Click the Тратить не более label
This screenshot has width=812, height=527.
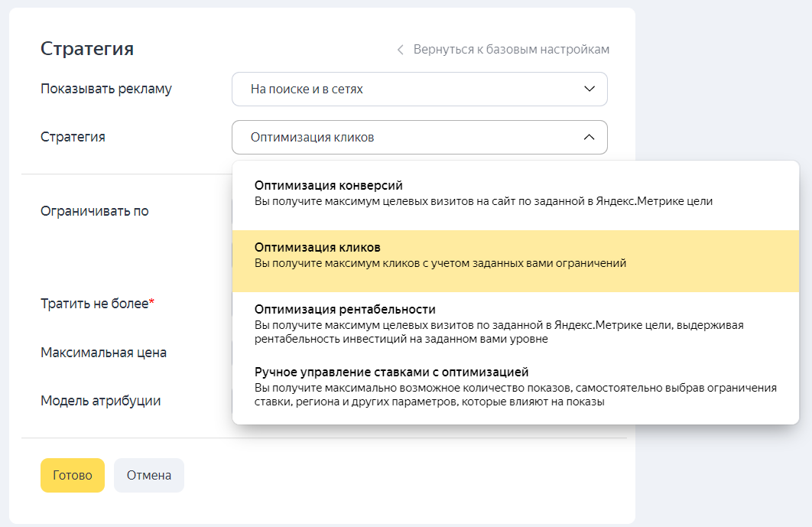(x=94, y=304)
